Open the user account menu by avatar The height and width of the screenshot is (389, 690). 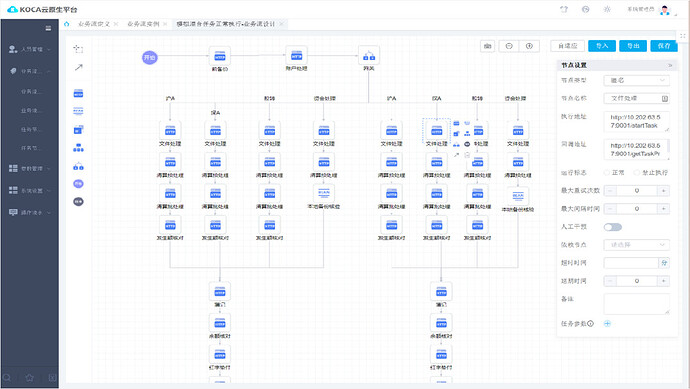pos(665,10)
